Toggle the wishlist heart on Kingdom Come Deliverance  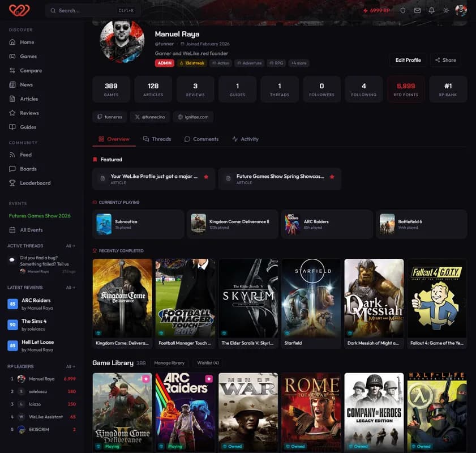145,378
